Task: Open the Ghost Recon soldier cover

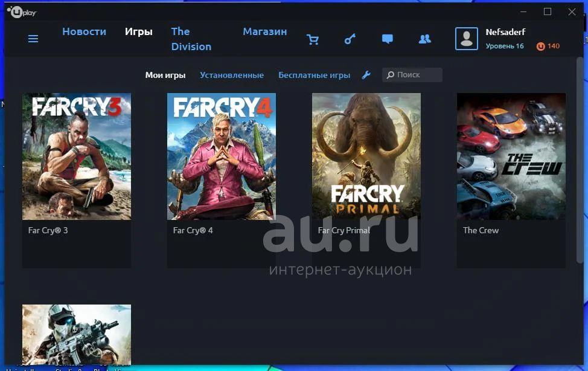Action: coord(77,335)
